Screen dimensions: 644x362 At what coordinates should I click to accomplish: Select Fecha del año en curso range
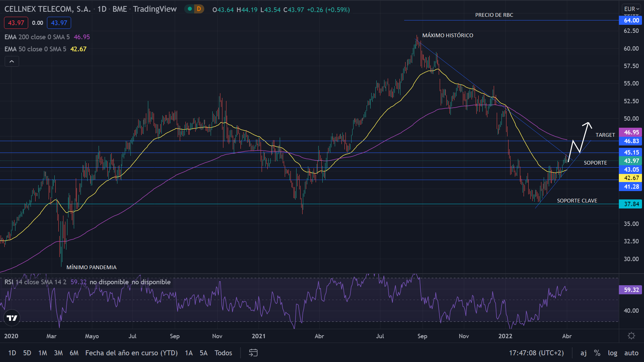click(131, 353)
